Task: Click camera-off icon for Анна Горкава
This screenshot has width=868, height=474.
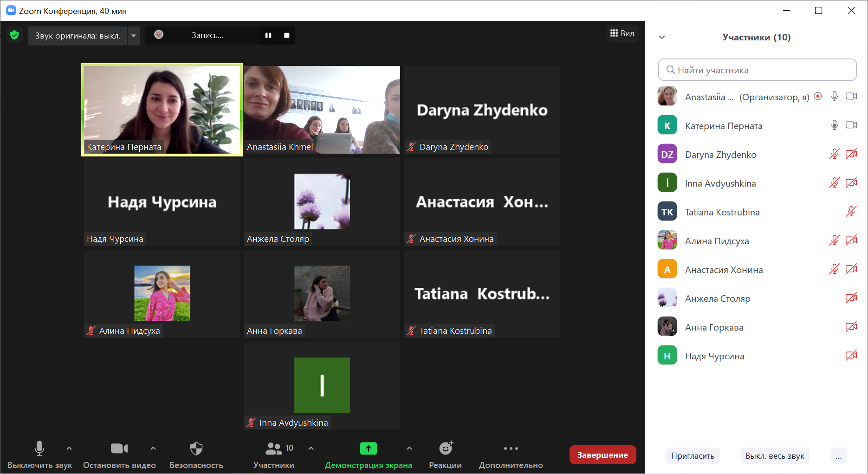Action: pos(851,327)
